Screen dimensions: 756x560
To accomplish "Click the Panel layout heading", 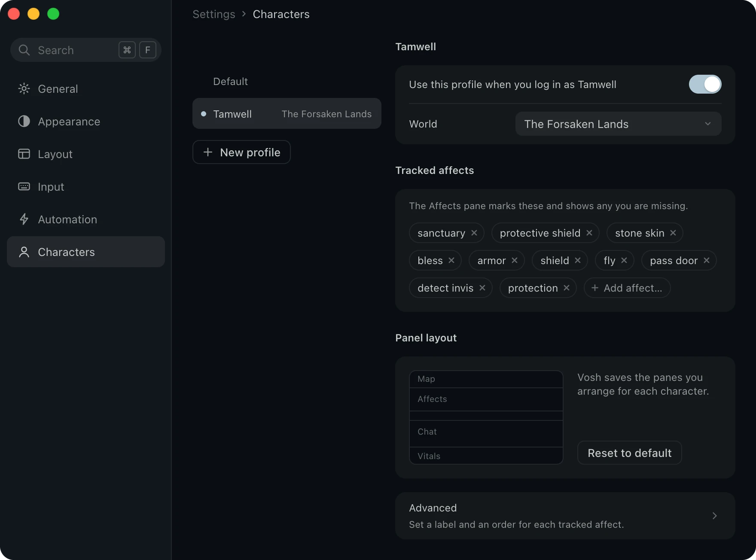I will (426, 338).
